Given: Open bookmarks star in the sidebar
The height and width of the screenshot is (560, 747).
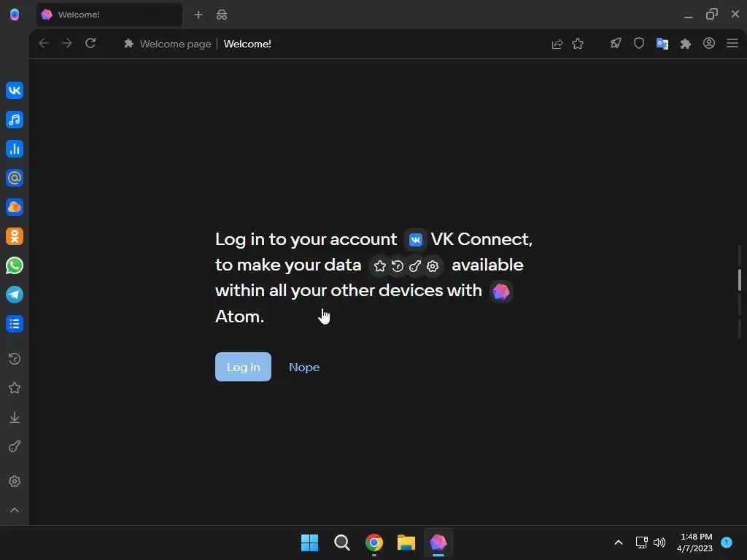Looking at the screenshot, I should pos(15,388).
